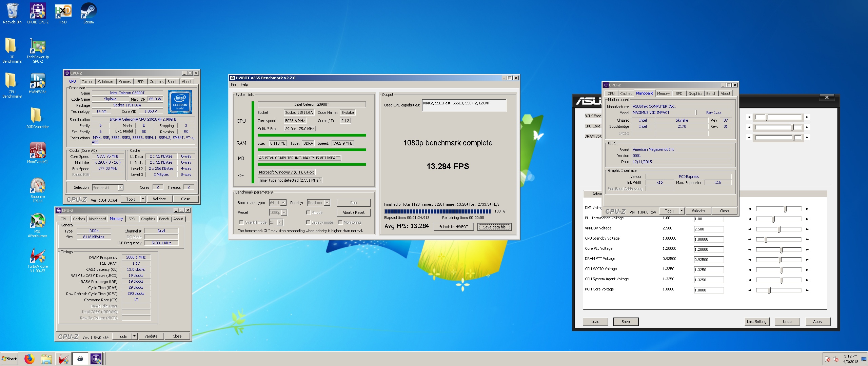Click the Start button

point(9,359)
